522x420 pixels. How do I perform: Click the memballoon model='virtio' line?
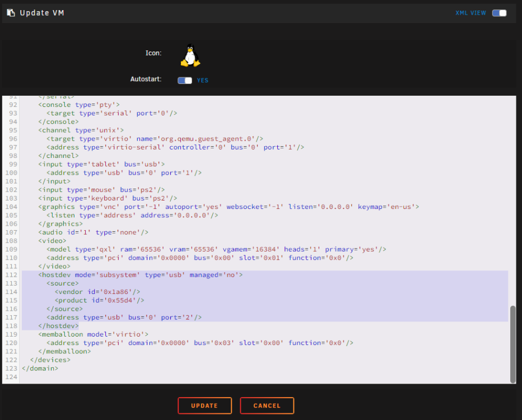[x=93, y=334]
